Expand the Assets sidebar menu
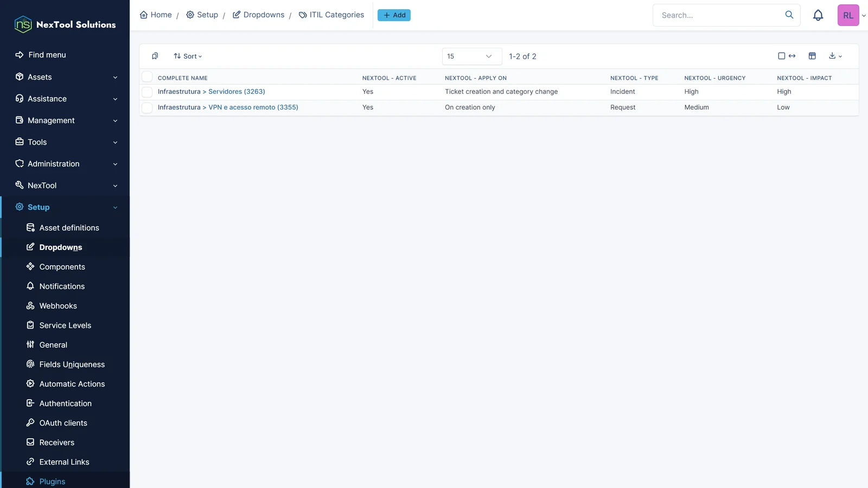This screenshot has width=868, height=488. [65, 77]
